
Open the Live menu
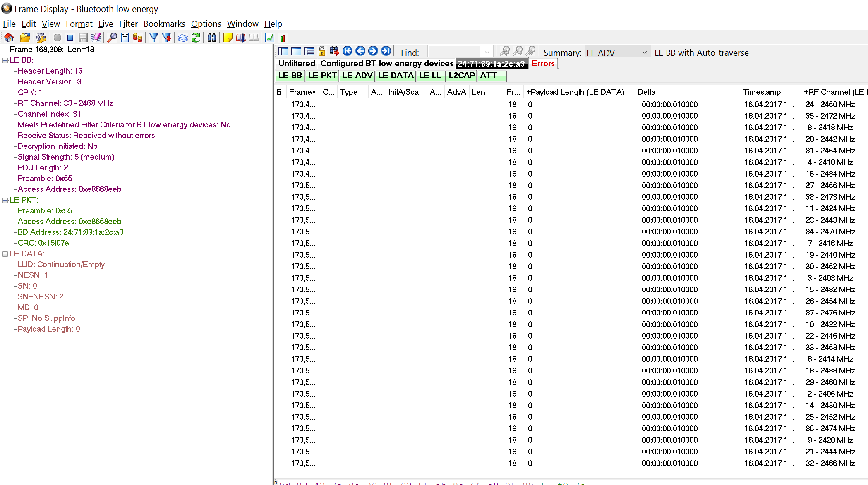[106, 24]
